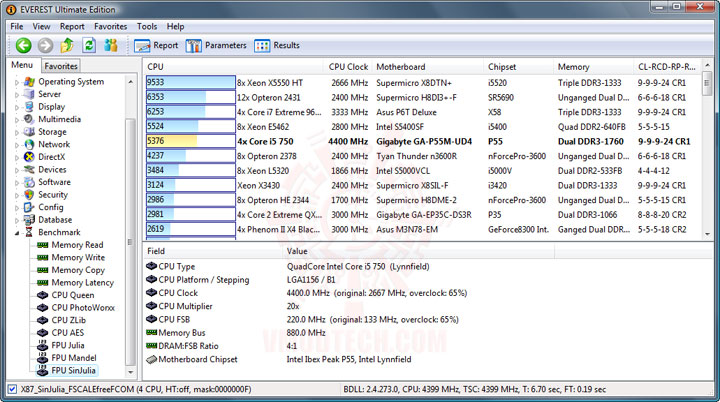Screen dimensions: 720x402
Task: Click the Users toolbar icon
Action: [111, 45]
